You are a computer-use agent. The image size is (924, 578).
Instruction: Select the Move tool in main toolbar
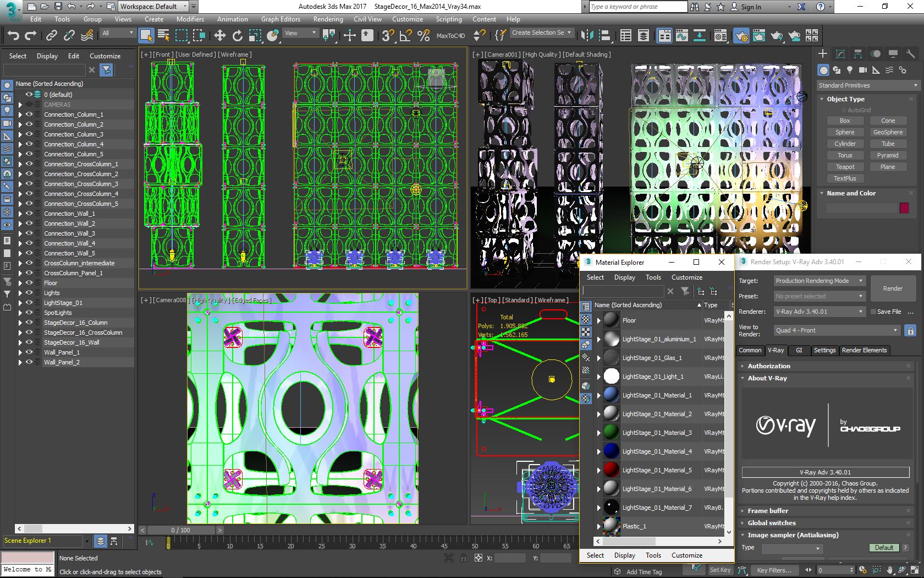[x=219, y=36]
